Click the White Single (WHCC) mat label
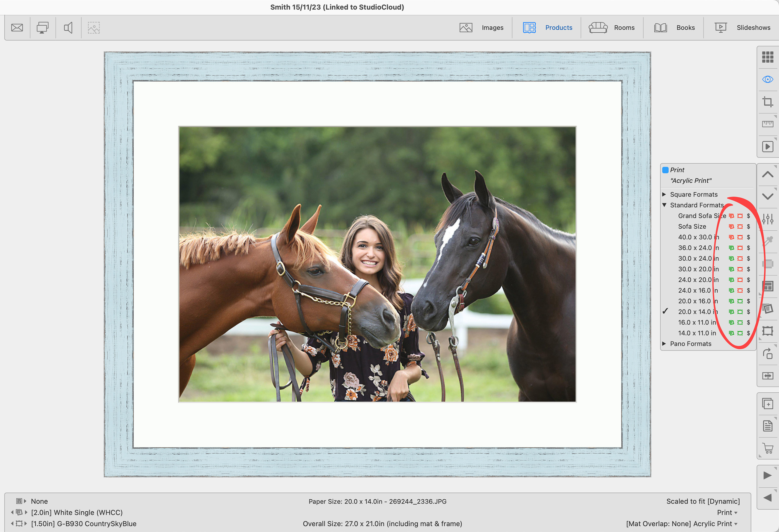This screenshot has width=779, height=532. [x=77, y=512]
